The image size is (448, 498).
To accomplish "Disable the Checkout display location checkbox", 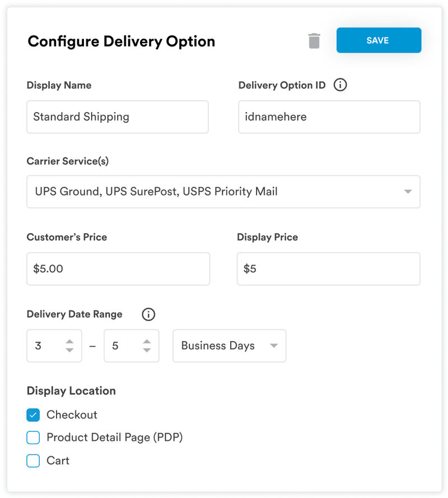I will coord(33,415).
